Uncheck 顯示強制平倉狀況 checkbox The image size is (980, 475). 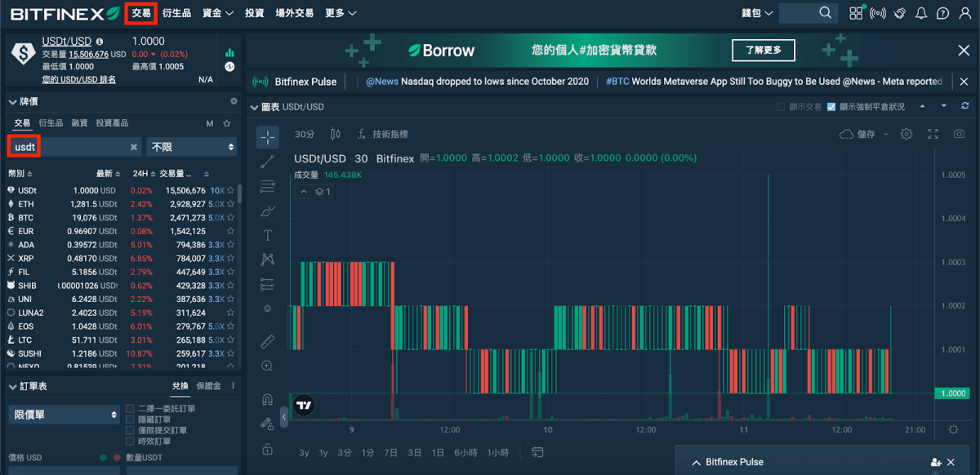point(831,107)
